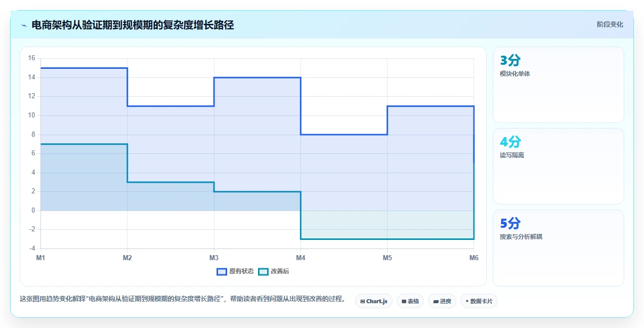Screen dimensions: 644x328
Task: Click the teal step line at value -3
Action: 387,239
